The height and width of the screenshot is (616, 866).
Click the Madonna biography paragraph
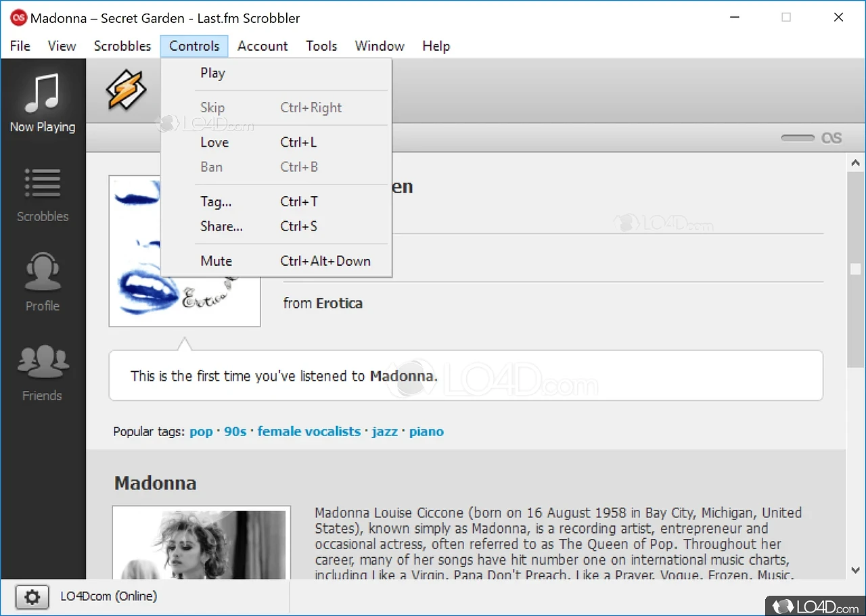coord(558,544)
